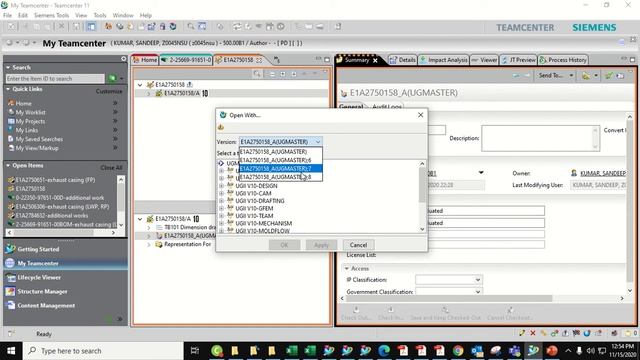Click Cancel in Open With dialog
The height and width of the screenshot is (360, 640).
pyautogui.click(x=358, y=245)
